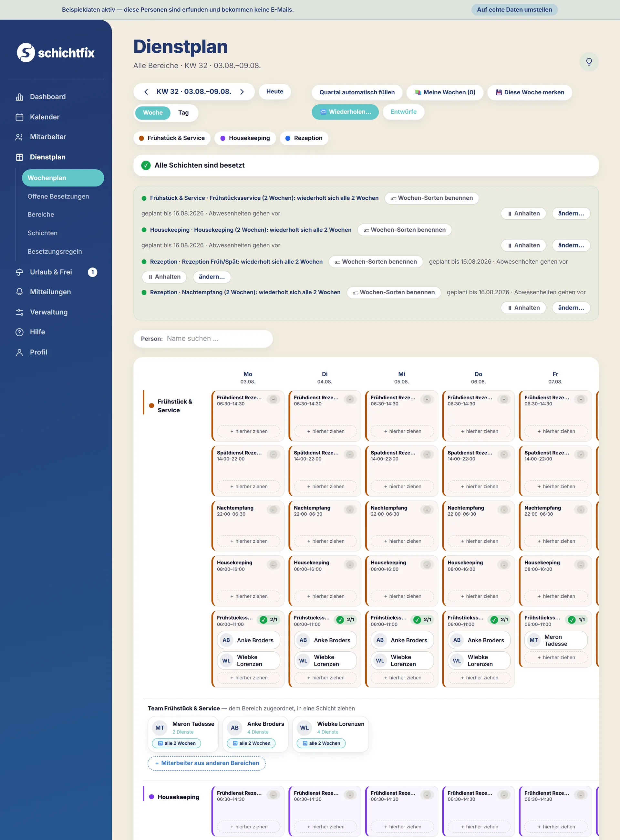
Task: Click the schichtfix logo
Action: tap(56, 53)
